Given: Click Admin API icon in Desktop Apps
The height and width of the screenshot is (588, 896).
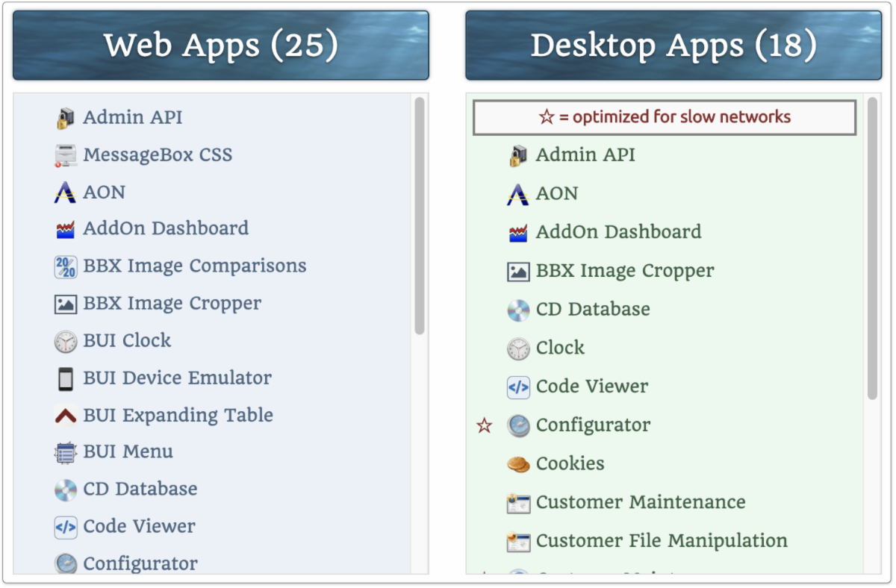Looking at the screenshot, I should (518, 155).
